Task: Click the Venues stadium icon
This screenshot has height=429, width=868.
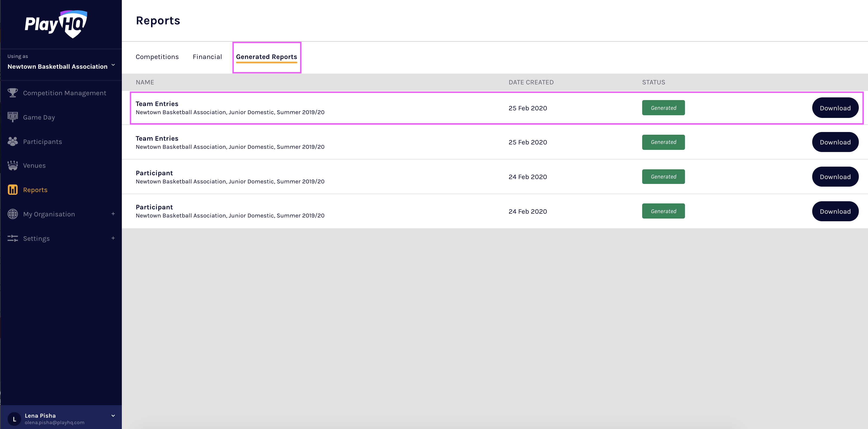Action: [x=13, y=165]
